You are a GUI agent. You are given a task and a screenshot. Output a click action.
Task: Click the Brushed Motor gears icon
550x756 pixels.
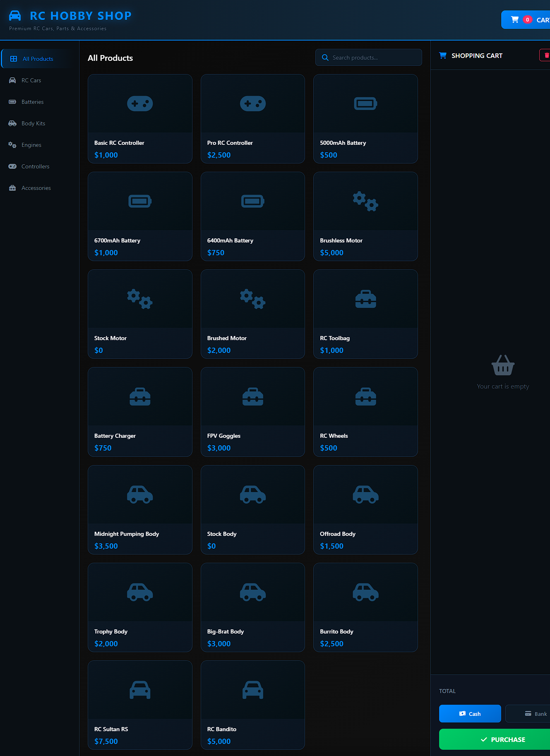(253, 299)
